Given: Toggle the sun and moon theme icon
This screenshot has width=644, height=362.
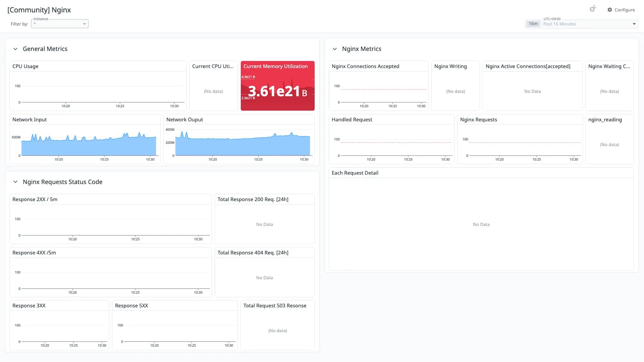Looking at the screenshot, I should pos(592,9).
